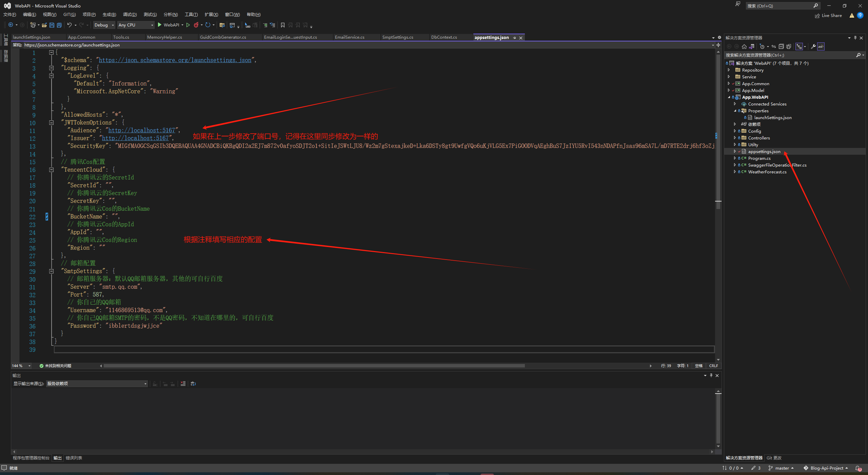Image resolution: width=868 pixels, height=475 pixels.
Task: Expand the Controllers folder node
Action: [735, 138]
